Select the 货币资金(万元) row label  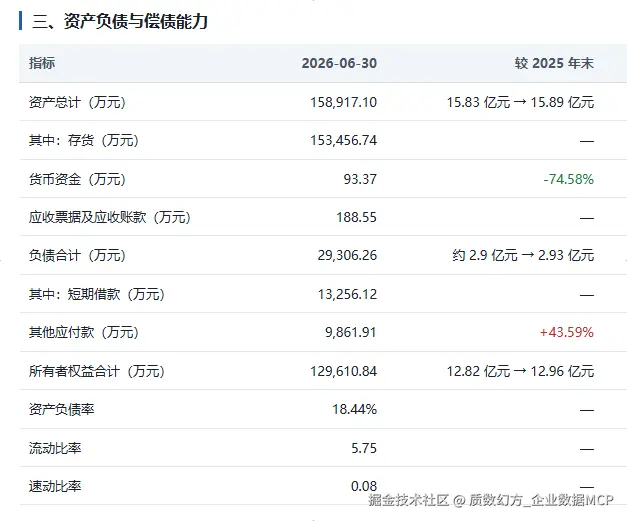77,179
